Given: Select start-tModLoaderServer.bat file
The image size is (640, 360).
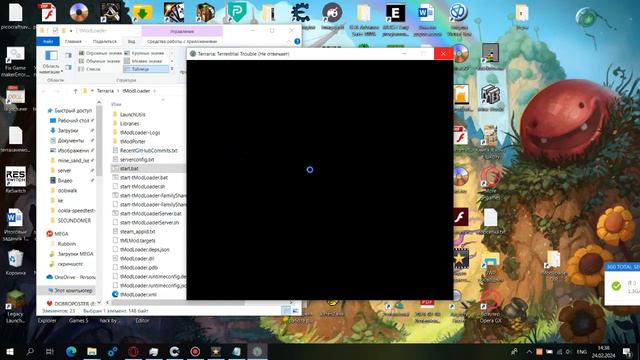Looking at the screenshot, I should pos(147,213).
